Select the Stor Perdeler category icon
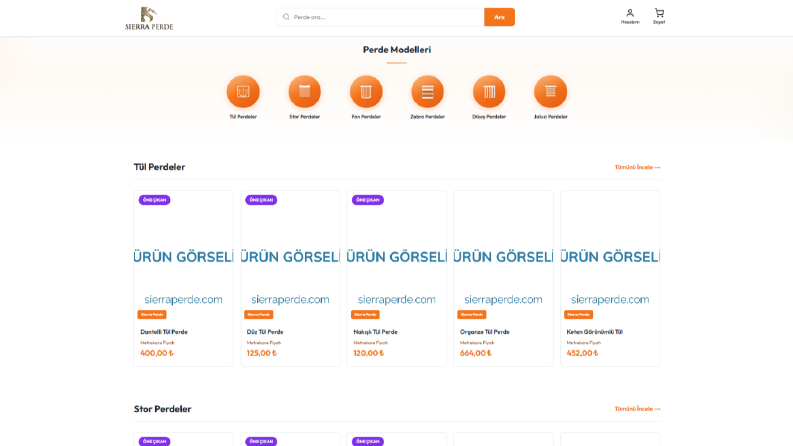This screenshot has height=446, width=793. (304, 92)
